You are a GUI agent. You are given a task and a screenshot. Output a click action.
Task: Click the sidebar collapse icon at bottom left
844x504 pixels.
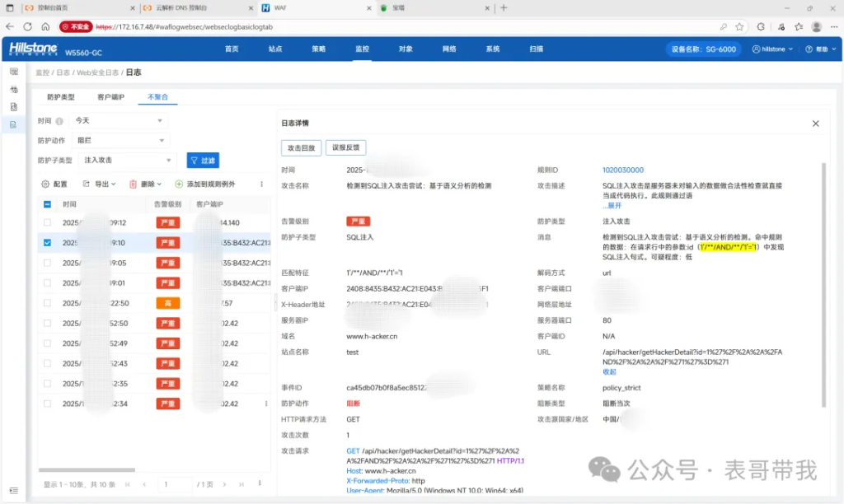(13, 490)
